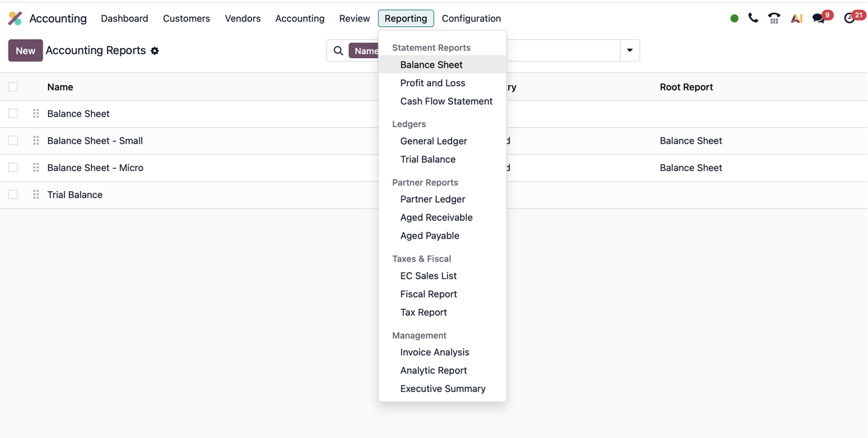Image resolution: width=868 pixels, height=438 pixels.
Task: Open the Review menu
Action: tap(355, 18)
